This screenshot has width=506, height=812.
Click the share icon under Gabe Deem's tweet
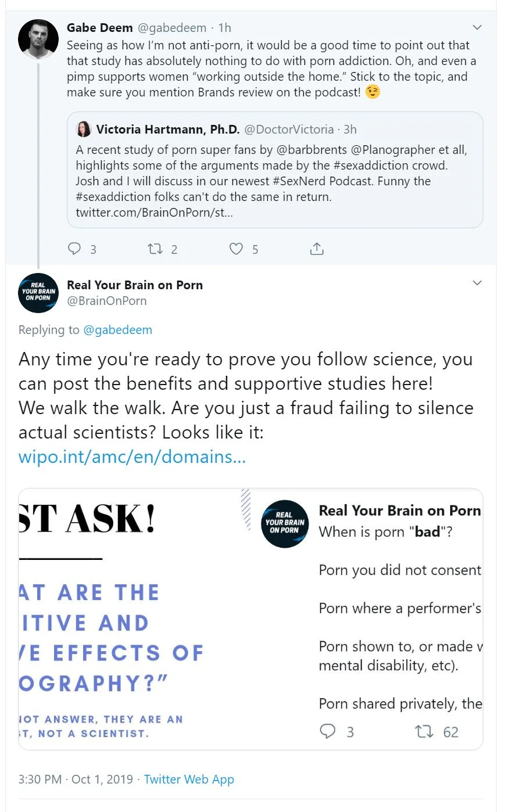(317, 249)
